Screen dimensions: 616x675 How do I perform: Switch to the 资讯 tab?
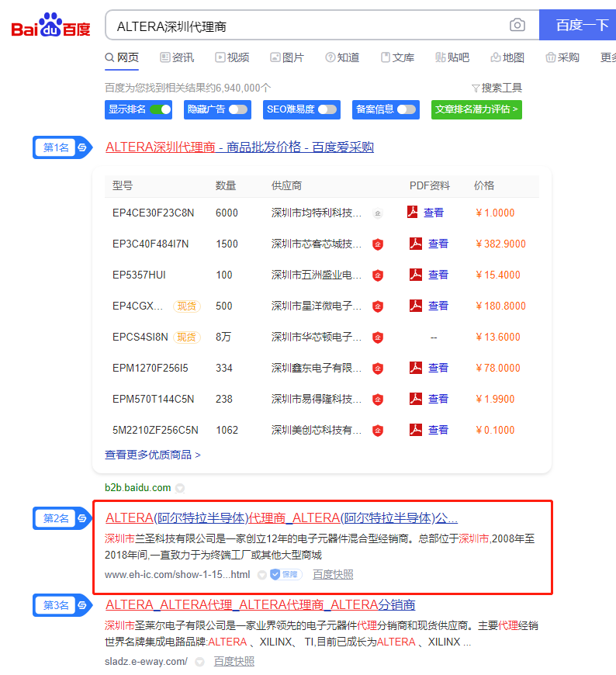(x=177, y=57)
